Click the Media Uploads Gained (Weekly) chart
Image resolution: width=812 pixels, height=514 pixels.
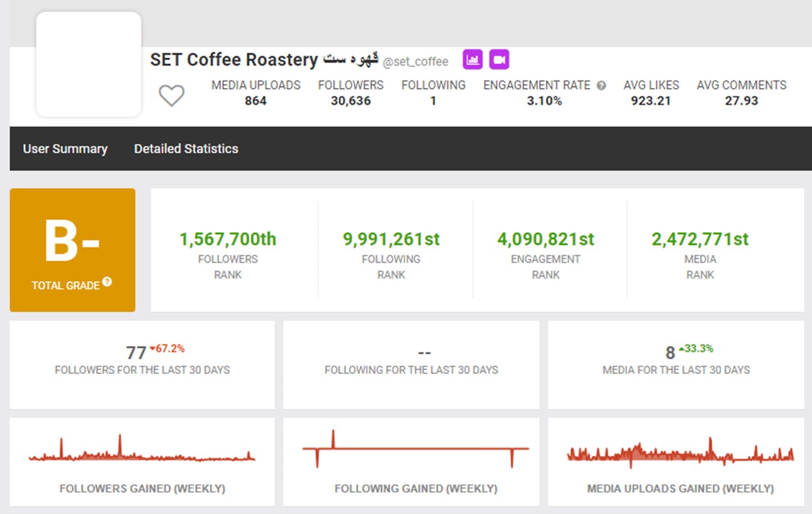pos(681,452)
